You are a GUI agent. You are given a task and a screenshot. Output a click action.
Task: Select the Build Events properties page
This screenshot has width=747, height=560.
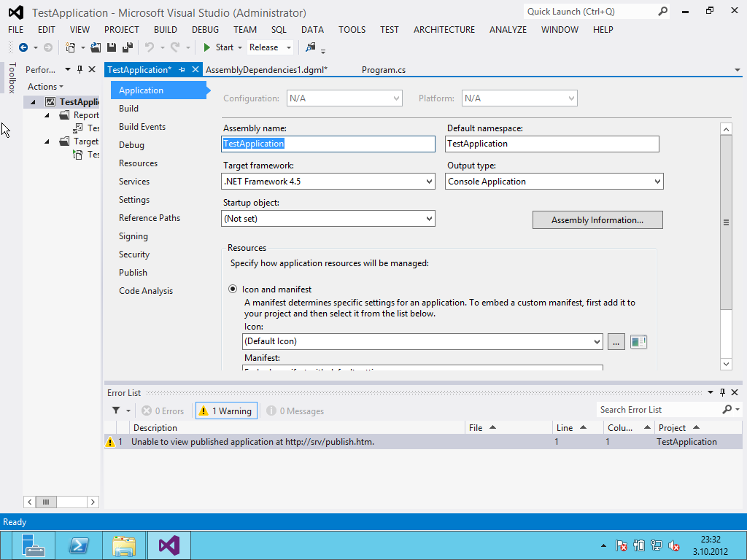tap(142, 127)
